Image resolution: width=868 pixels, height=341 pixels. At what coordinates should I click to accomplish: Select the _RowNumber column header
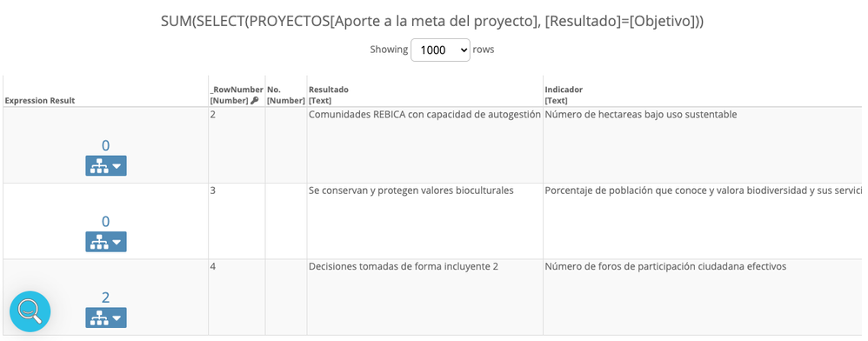point(237,95)
